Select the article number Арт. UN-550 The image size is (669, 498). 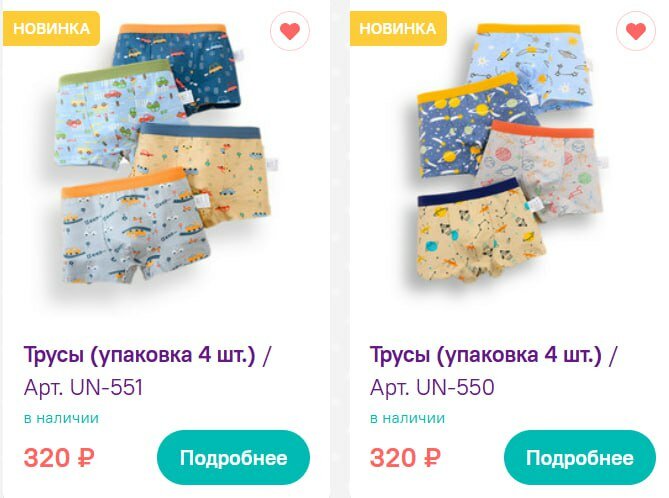click(432, 387)
